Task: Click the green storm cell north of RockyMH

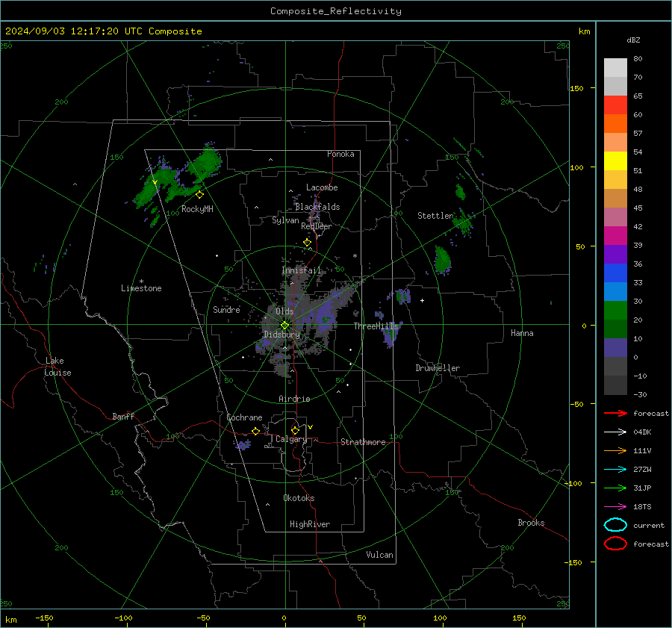Action: pos(205,163)
